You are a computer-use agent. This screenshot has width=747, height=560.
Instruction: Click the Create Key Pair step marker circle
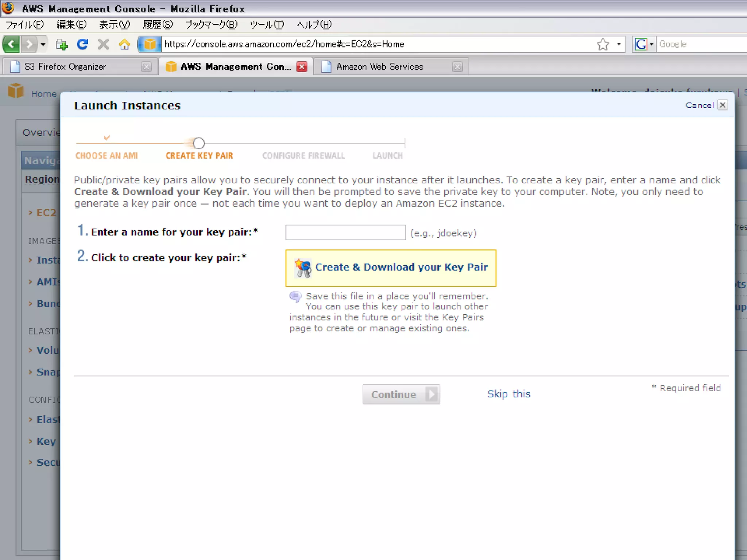coord(199,143)
